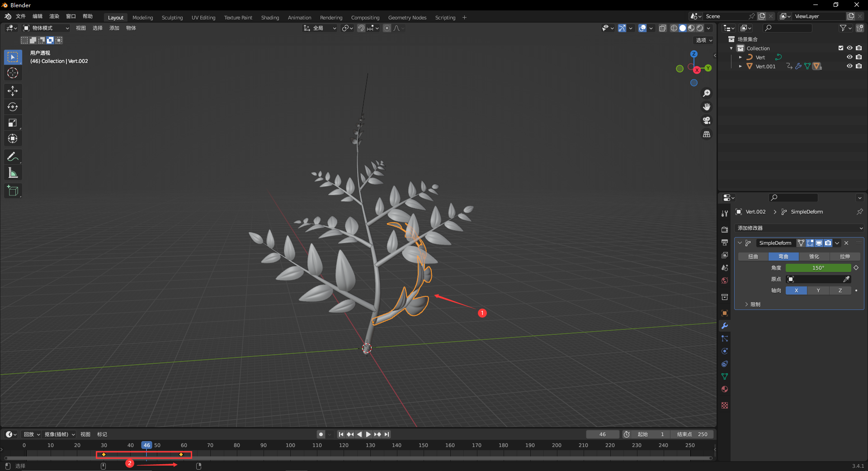
Task: Switch to the Sculpting workspace tab
Action: pyautogui.click(x=172, y=18)
